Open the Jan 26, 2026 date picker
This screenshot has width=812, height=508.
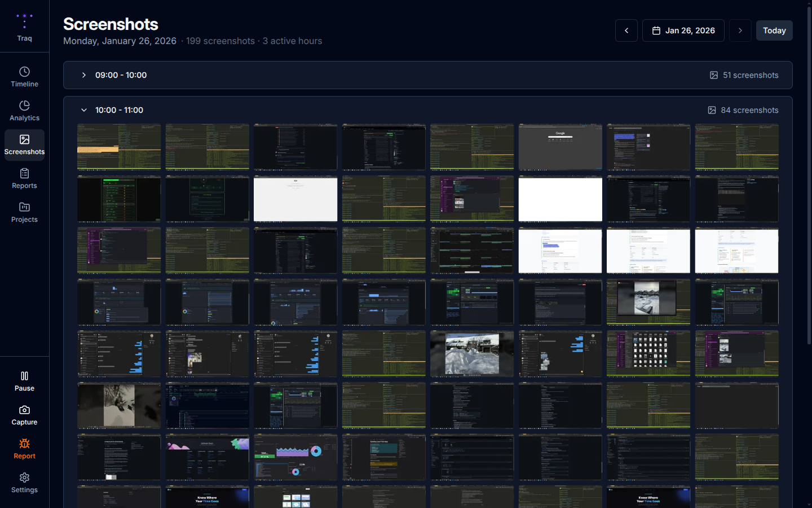click(x=683, y=30)
